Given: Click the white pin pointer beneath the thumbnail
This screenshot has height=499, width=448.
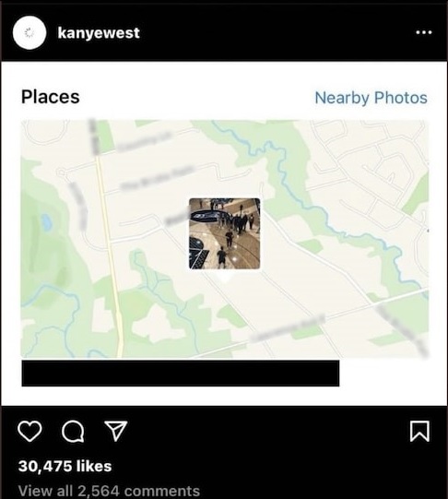Looking at the screenshot, I should point(225,276).
